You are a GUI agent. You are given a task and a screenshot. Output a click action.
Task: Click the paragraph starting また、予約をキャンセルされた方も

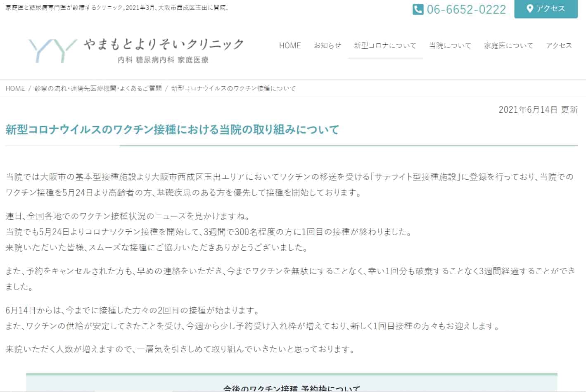(290, 279)
